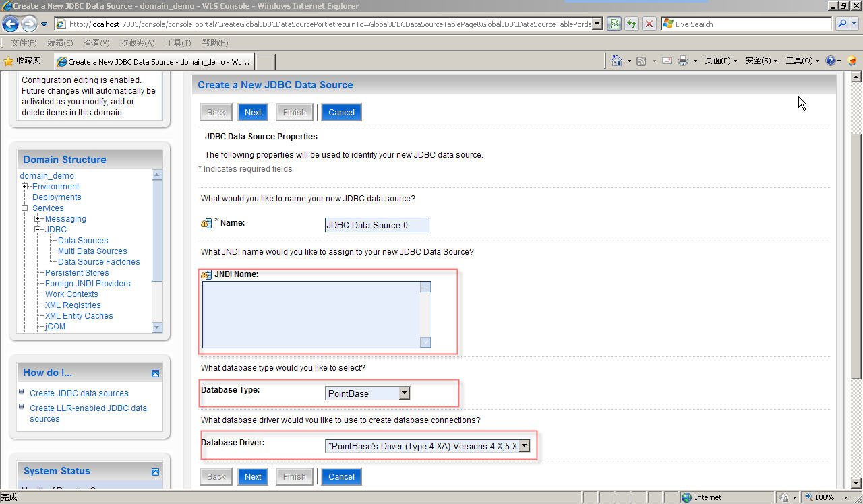The image size is (863, 504).
Task: Click the RSS feeds icon
Action: [x=641, y=61]
